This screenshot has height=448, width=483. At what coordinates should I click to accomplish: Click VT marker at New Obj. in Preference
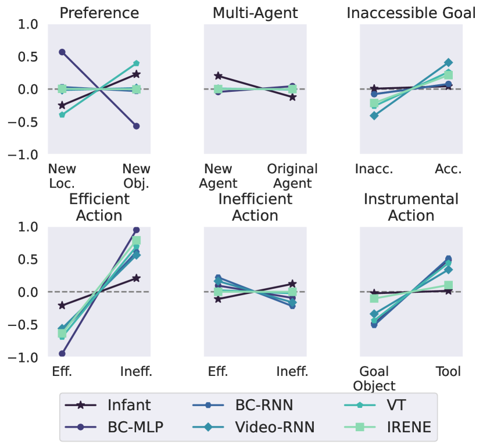pyautogui.click(x=136, y=63)
